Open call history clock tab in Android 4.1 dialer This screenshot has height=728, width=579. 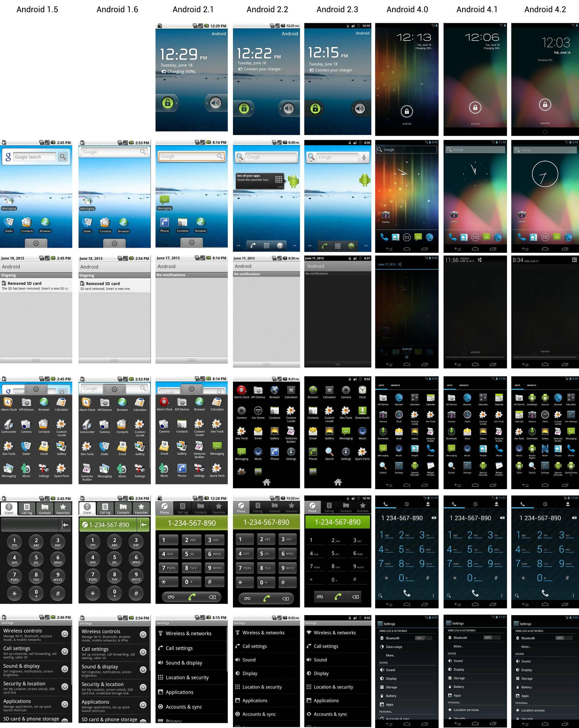[x=475, y=504]
